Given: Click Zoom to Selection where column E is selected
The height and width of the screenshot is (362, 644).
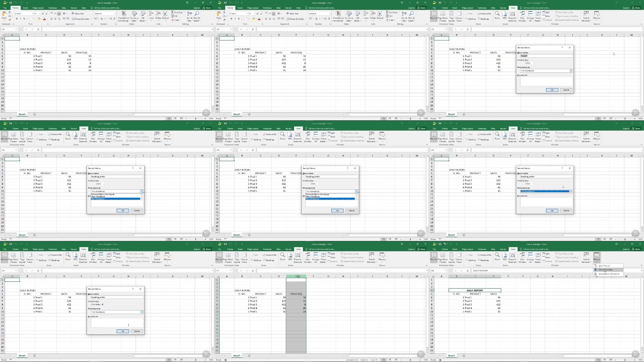Looking at the screenshot, I should pos(298,257).
